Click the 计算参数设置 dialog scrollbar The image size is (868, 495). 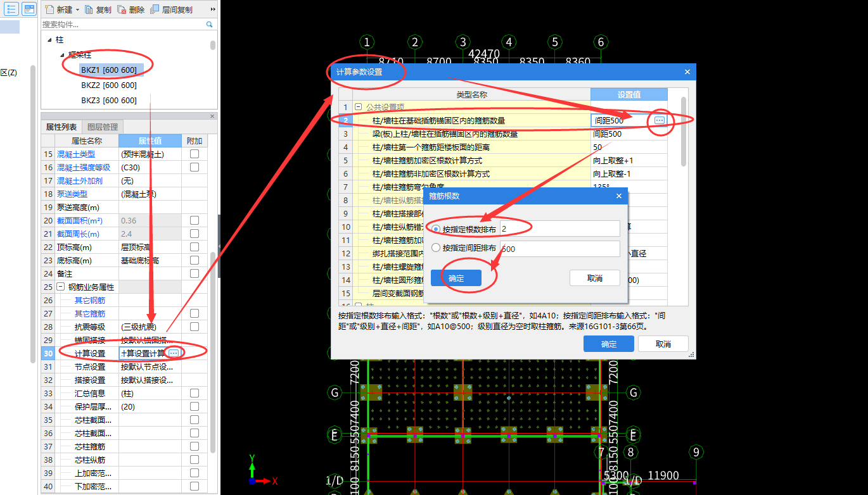(x=684, y=131)
